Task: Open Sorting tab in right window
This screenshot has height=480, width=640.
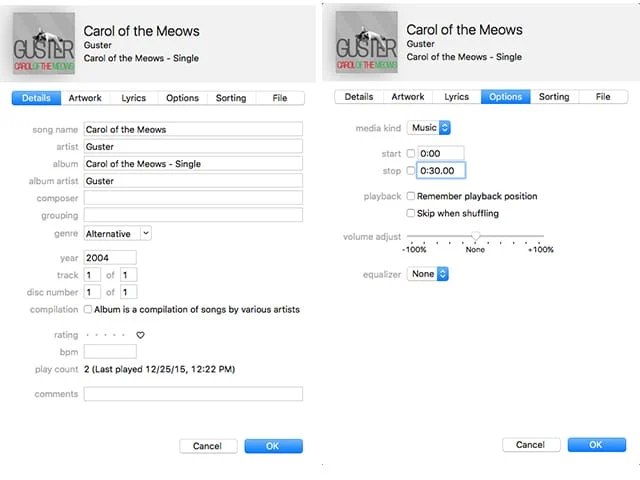Action: 554,97
